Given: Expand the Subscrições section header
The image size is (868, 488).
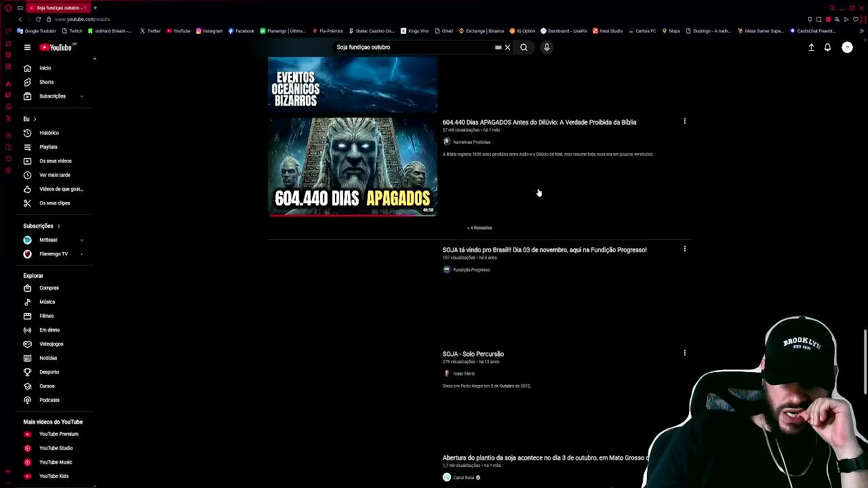Looking at the screenshot, I should 42,226.
